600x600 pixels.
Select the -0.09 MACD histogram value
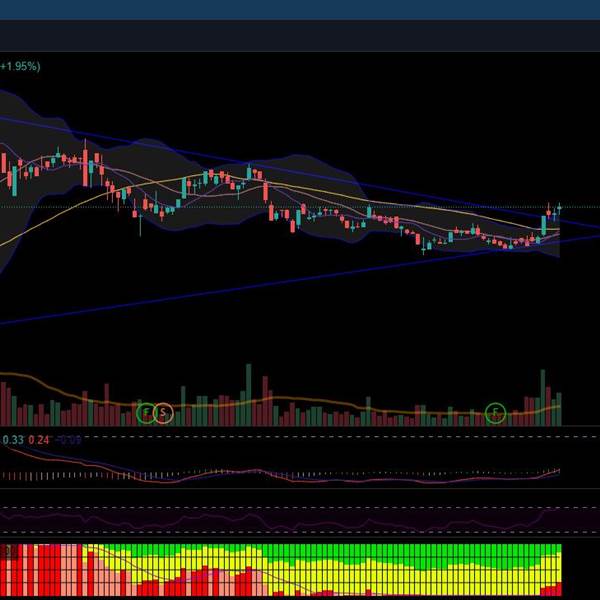click(68, 440)
